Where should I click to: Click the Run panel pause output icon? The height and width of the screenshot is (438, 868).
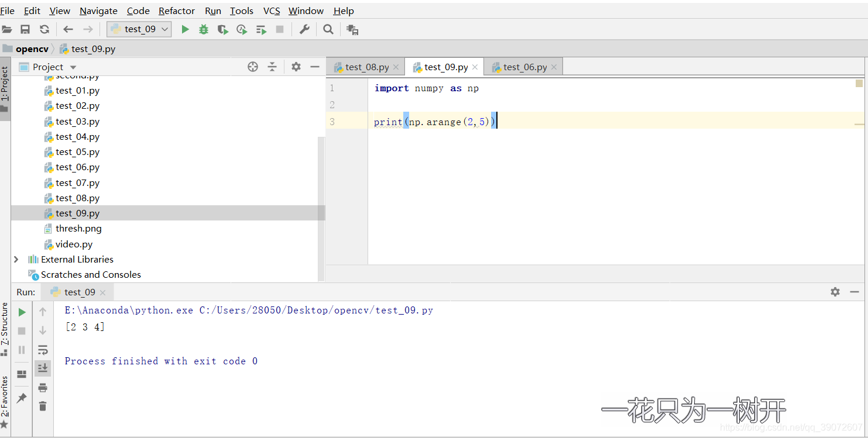click(x=22, y=350)
